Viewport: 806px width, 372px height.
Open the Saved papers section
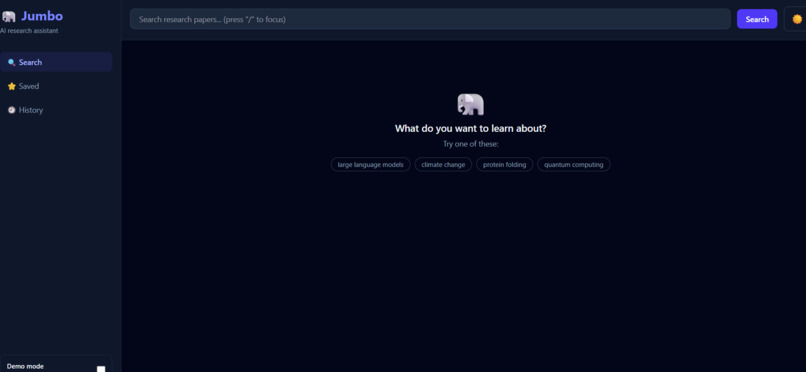(x=56, y=86)
